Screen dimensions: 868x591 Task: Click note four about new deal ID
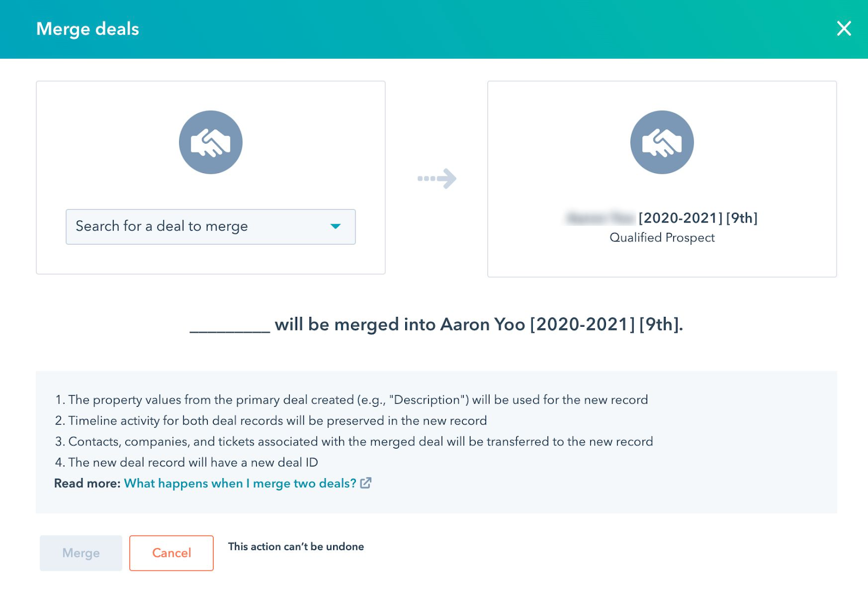186,462
